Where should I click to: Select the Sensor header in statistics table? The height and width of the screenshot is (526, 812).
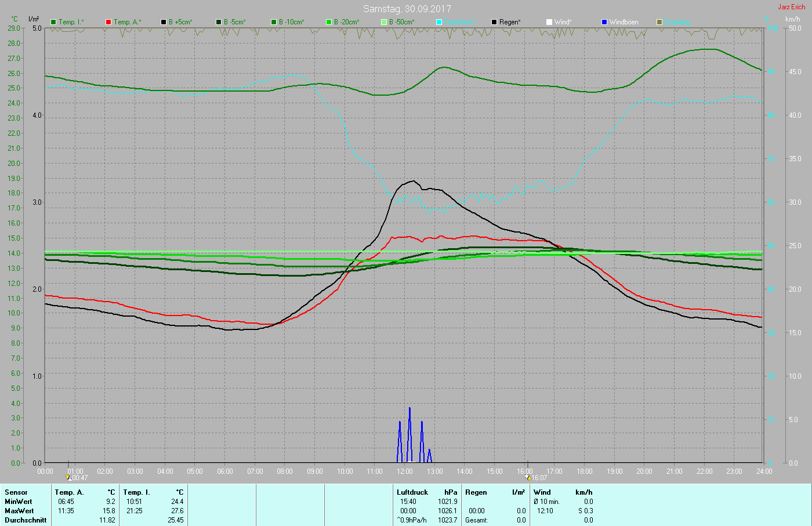point(16,492)
